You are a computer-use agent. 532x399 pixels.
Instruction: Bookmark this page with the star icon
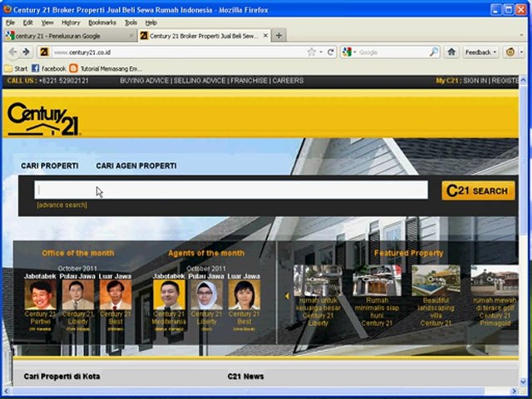311,52
